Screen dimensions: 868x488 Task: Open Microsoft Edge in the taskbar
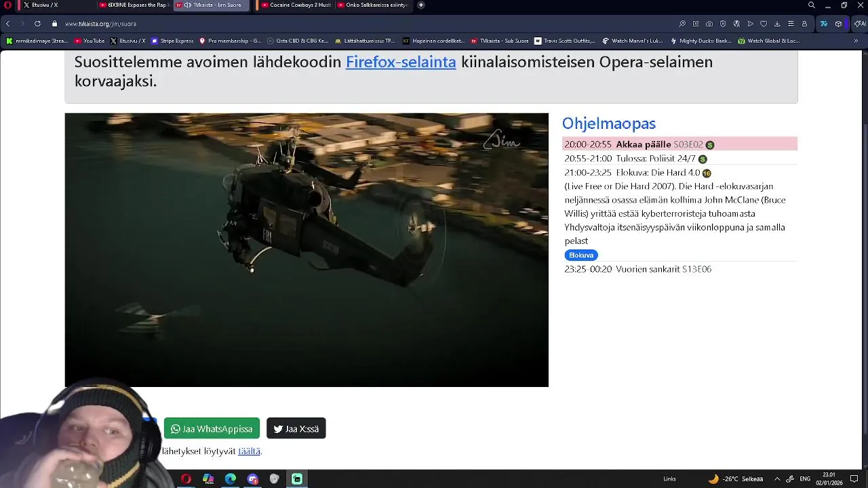coord(231,479)
